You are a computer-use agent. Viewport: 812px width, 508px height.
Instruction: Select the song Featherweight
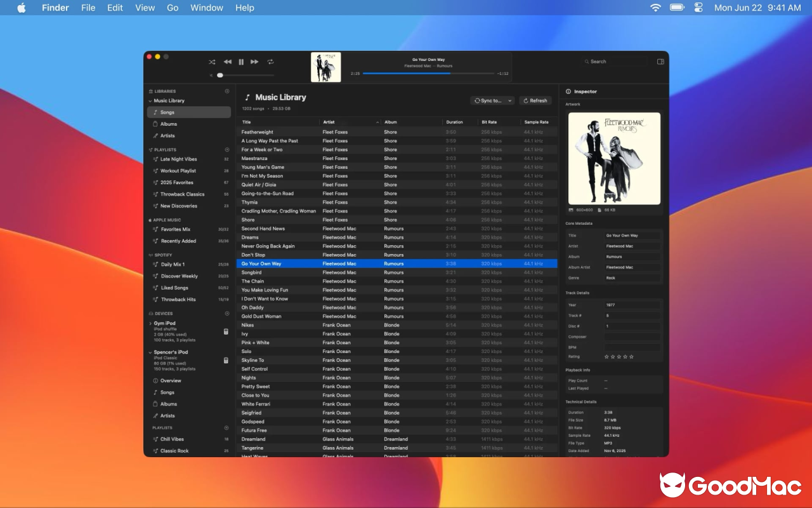(x=397, y=132)
